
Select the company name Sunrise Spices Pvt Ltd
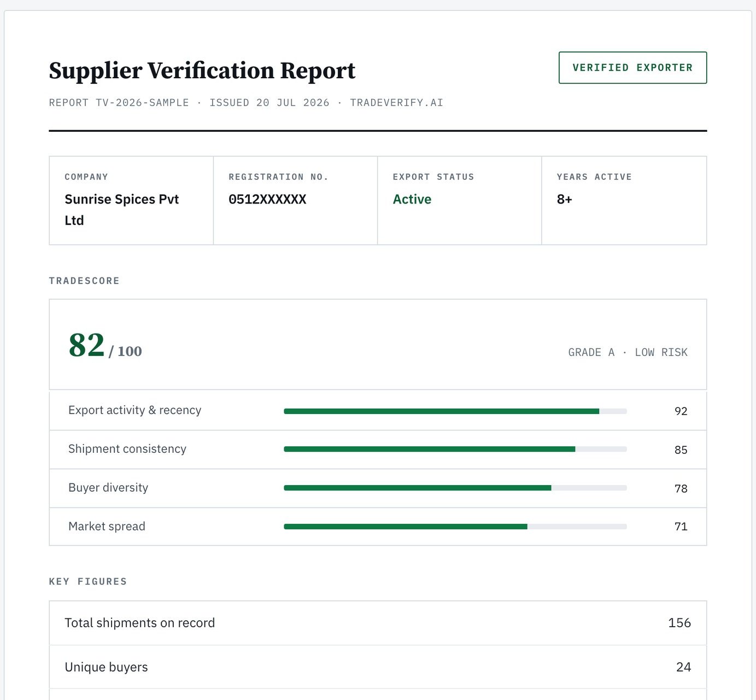(x=122, y=209)
